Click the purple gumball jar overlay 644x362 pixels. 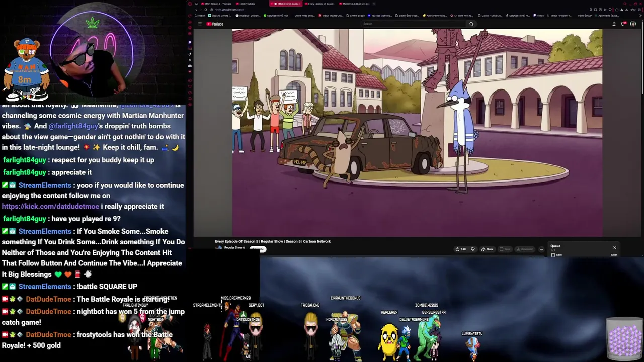coord(624,339)
